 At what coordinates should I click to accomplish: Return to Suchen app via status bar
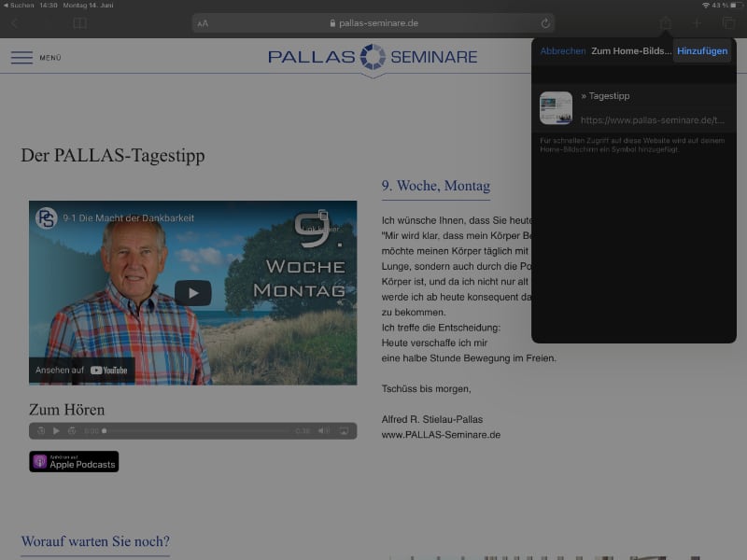click(19, 6)
